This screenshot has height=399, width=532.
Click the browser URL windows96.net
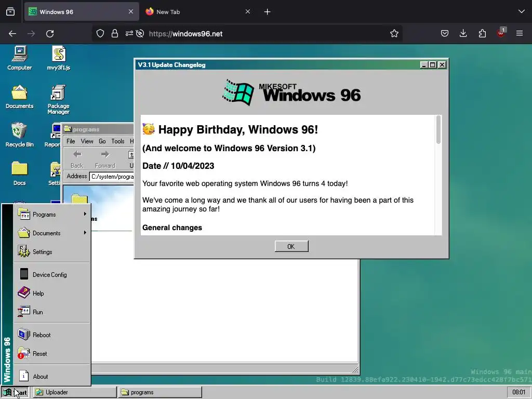[185, 34]
